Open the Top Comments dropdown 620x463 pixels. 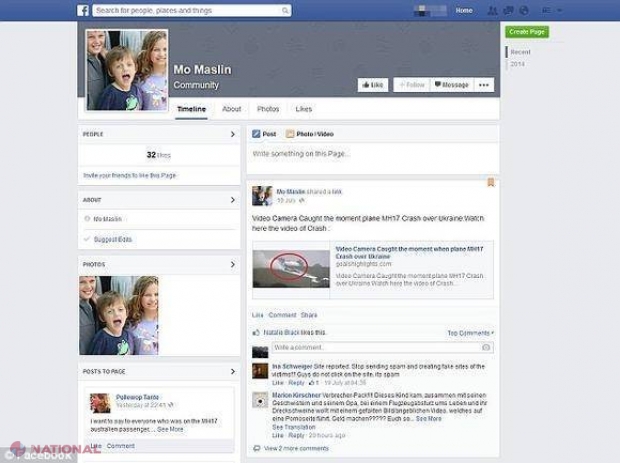(x=469, y=332)
